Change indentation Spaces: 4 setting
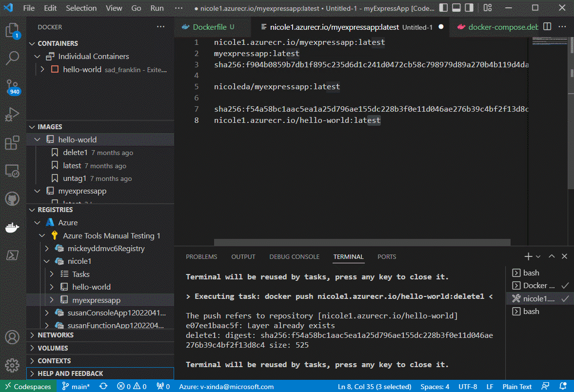The image size is (574, 392). click(435, 386)
